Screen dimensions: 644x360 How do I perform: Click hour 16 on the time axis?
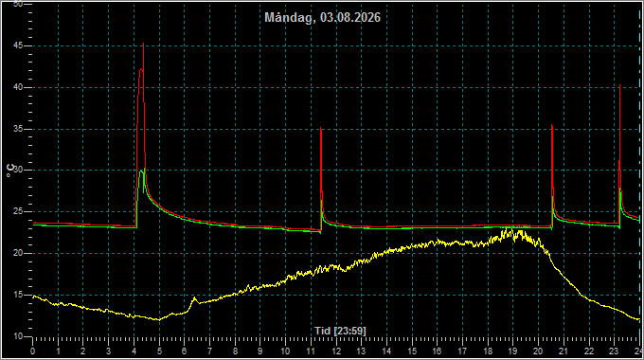point(437,351)
